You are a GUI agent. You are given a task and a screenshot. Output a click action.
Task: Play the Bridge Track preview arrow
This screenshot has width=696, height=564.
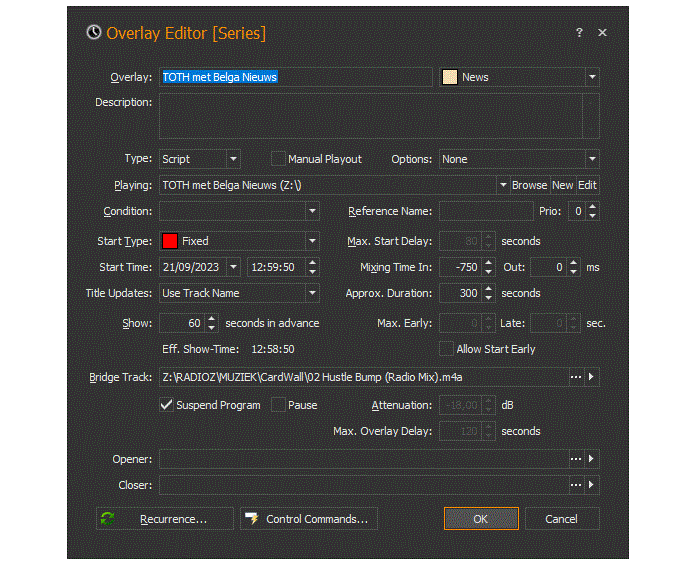[x=592, y=377]
